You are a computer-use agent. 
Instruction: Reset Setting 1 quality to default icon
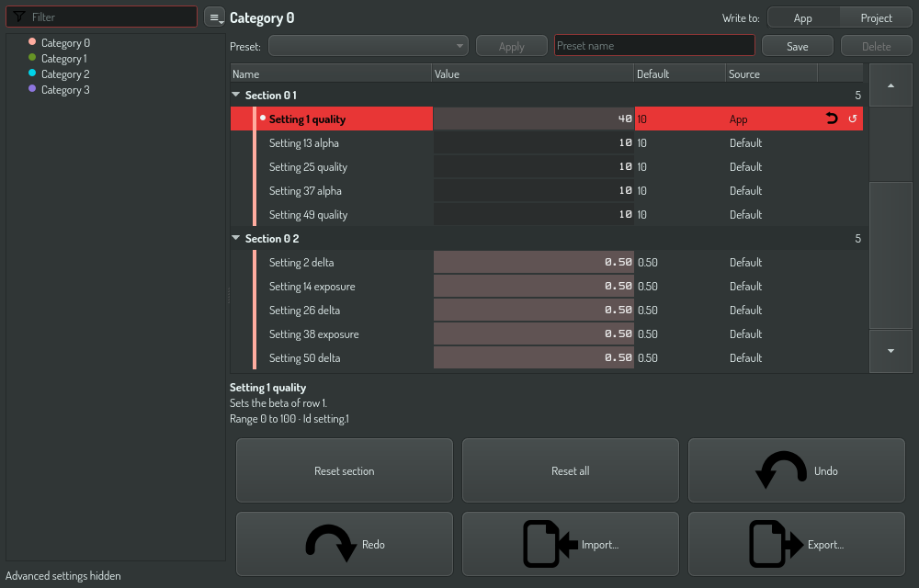point(852,119)
